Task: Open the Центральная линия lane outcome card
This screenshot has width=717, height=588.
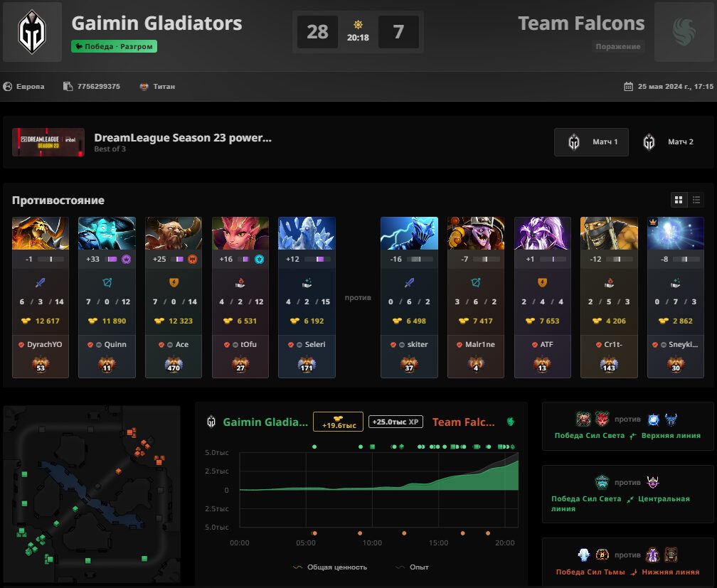Action: tap(628, 494)
